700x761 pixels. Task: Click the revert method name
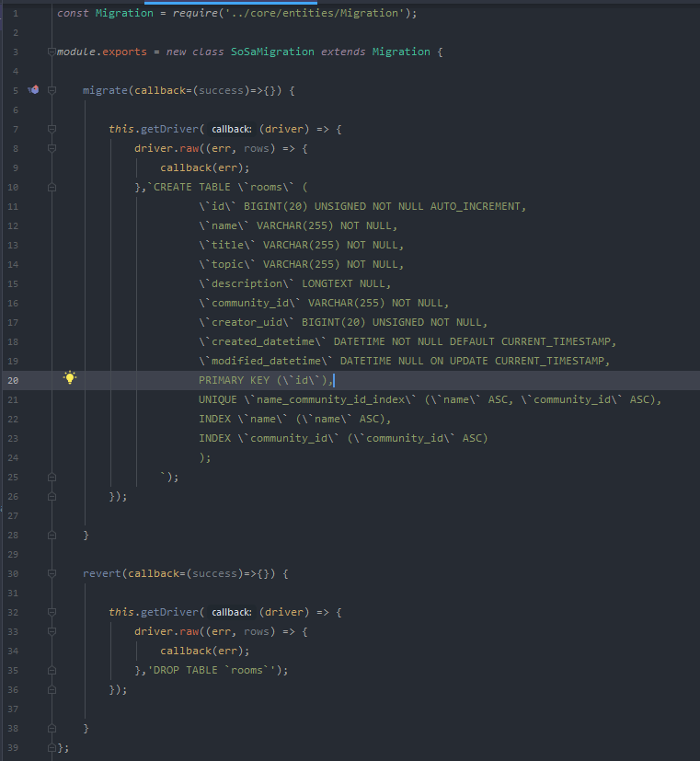[x=102, y=573]
